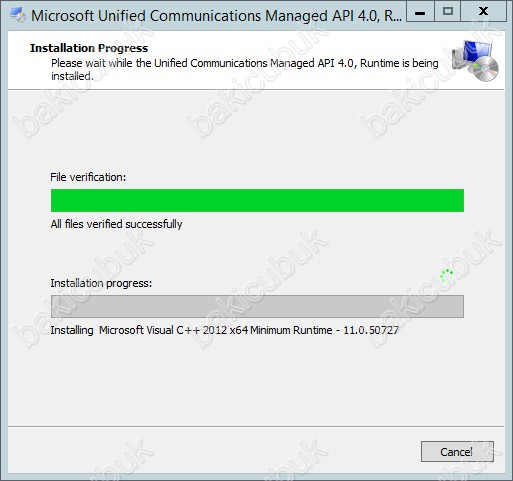Screen dimensions: 513x481
Task: Maximize the installer window
Action: (448, 13)
